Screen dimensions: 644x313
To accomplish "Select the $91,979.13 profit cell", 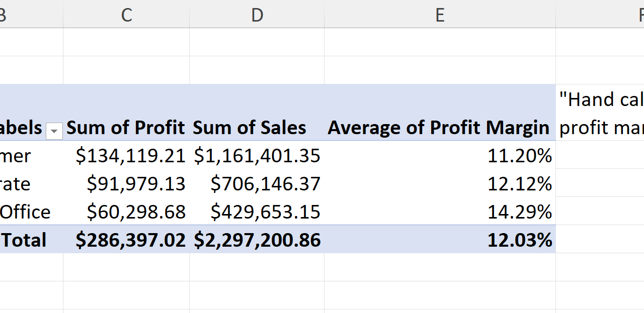I will tap(136, 184).
